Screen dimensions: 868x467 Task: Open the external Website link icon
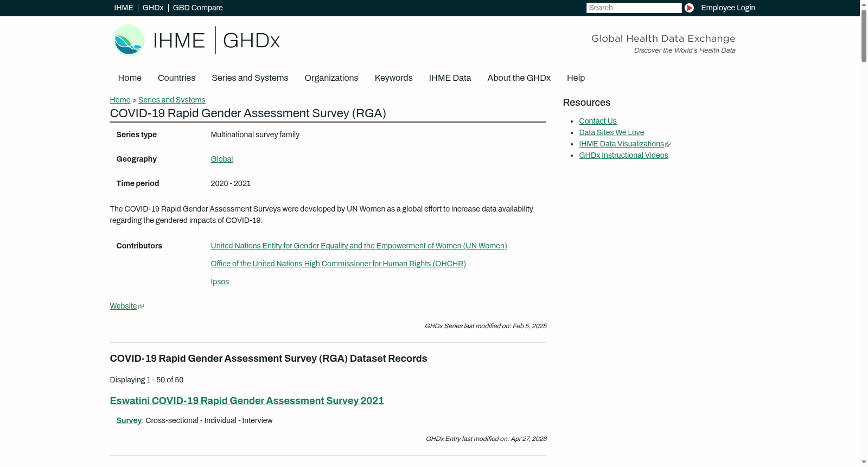(x=141, y=306)
